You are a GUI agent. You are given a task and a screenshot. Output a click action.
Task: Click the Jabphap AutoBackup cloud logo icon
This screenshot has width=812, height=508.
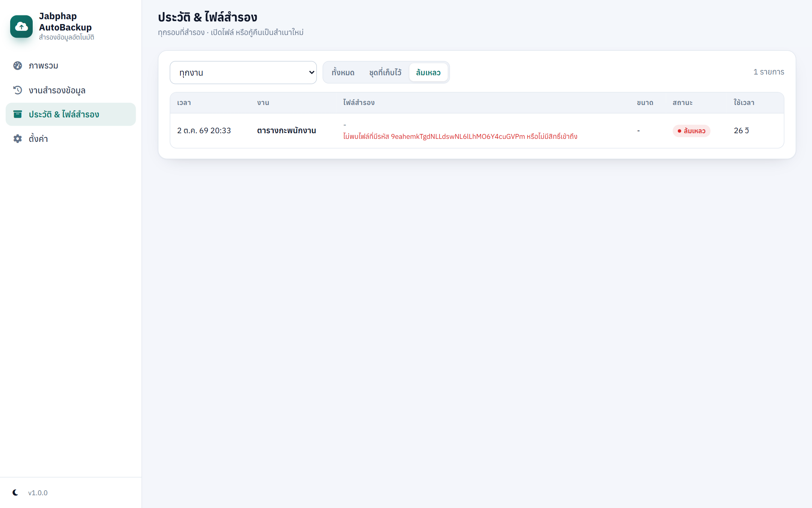[x=21, y=26]
